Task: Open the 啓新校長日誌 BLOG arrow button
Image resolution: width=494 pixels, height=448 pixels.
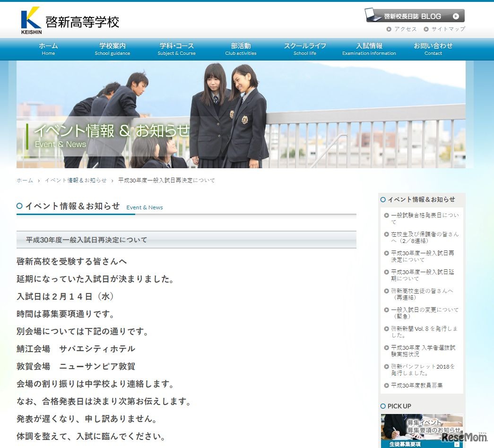Action: [455, 16]
